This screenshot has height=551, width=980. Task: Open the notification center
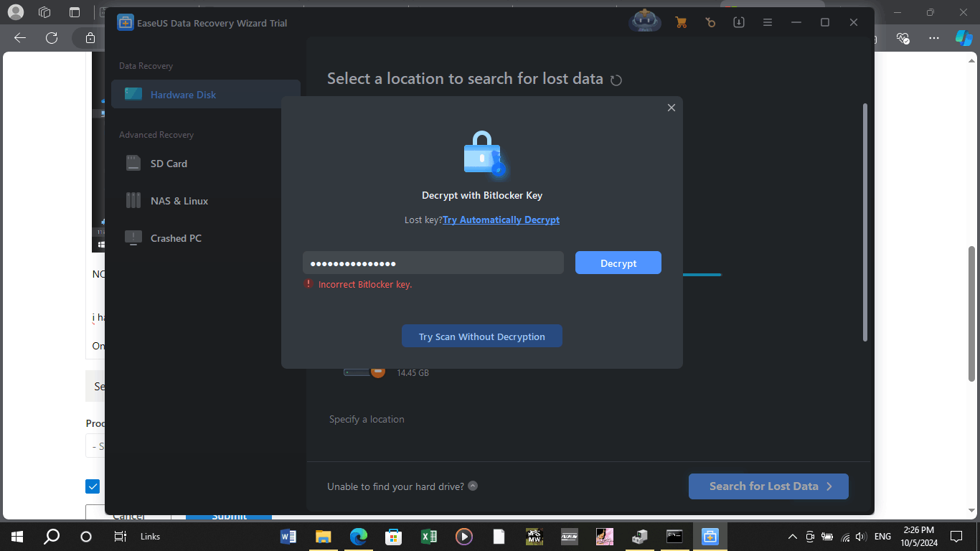pos(956,537)
